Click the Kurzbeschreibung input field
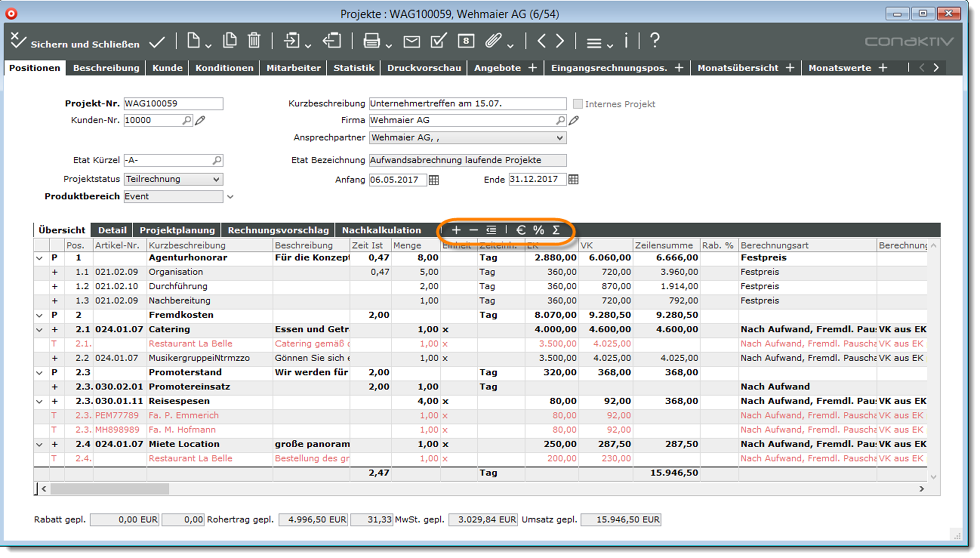 click(x=467, y=104)
